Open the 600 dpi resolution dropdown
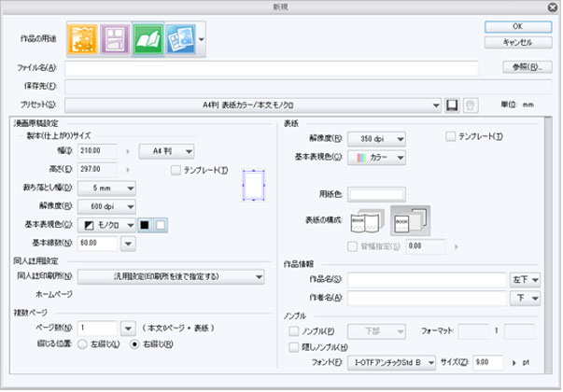563x392 pixels. [106, 207]
